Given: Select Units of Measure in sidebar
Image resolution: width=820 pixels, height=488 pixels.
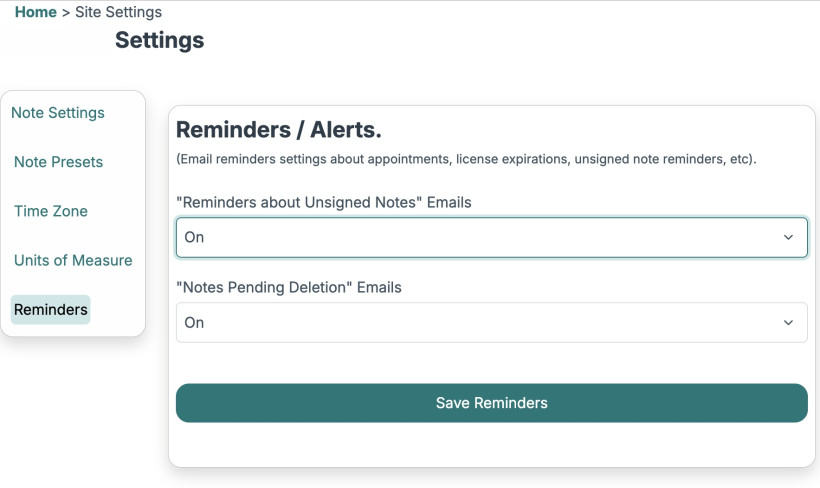Looking at the screenshot, I should point(73,260).
